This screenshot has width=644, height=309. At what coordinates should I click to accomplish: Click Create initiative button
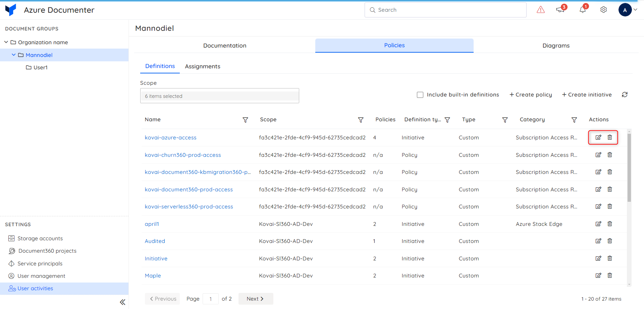(x=587, y=95)
